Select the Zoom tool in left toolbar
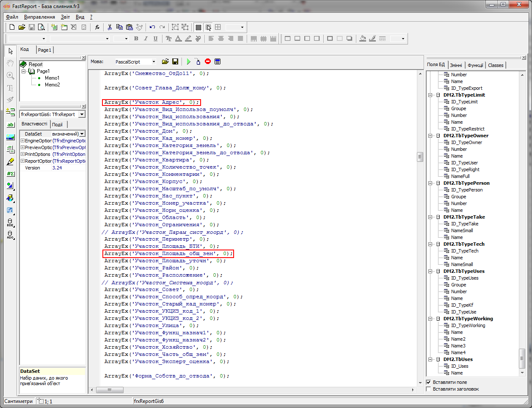 (x=11, y=76)
